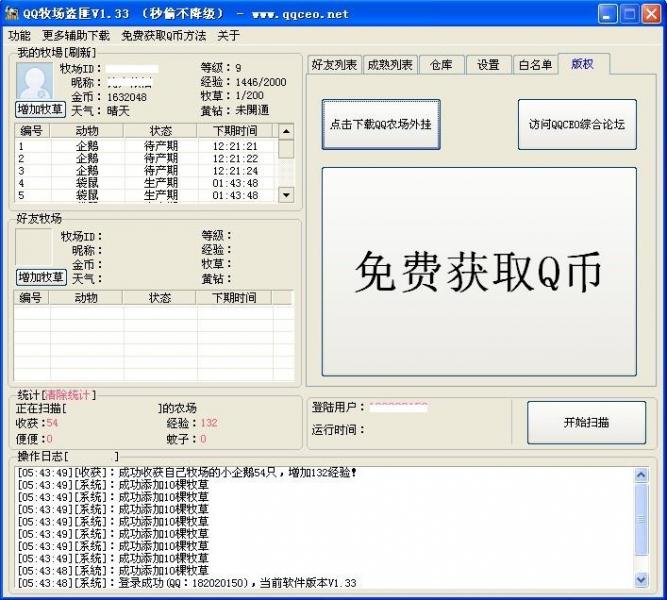667x600 pixels.
Task: Click the 动物 header in the friend ranch table
Action: click(86, 297)
